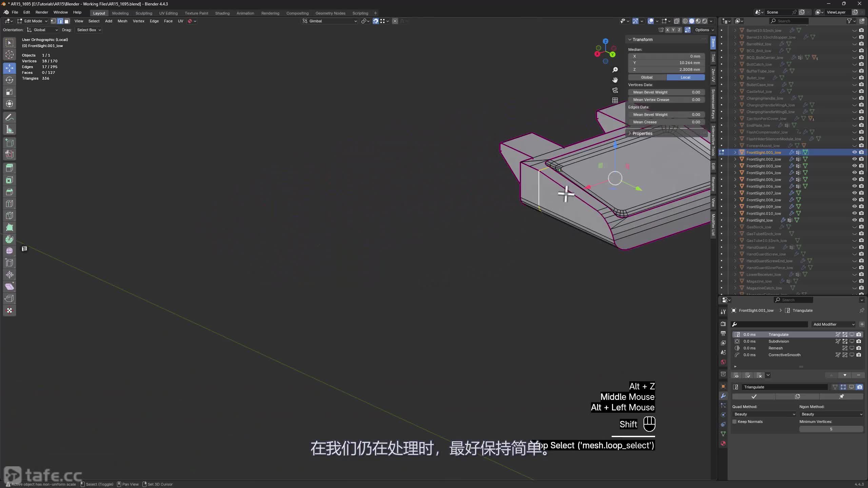
Task: Select Local median coordinates
Action: pyautogui.click(x=686, y=77)
